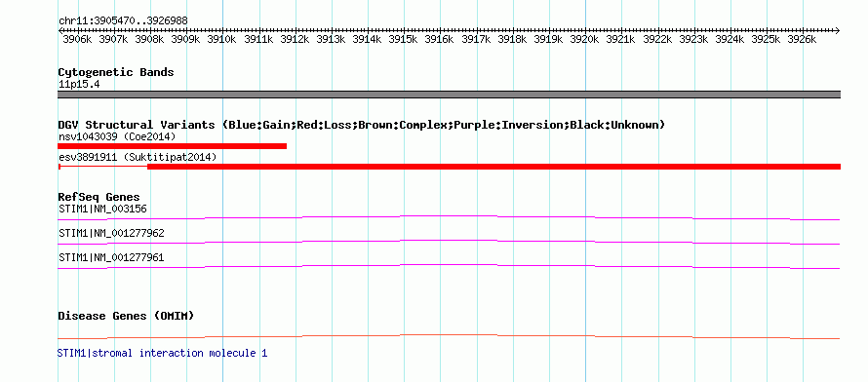
Task: Click the 3912k ruler tick label
Action: tap(296, 39)
